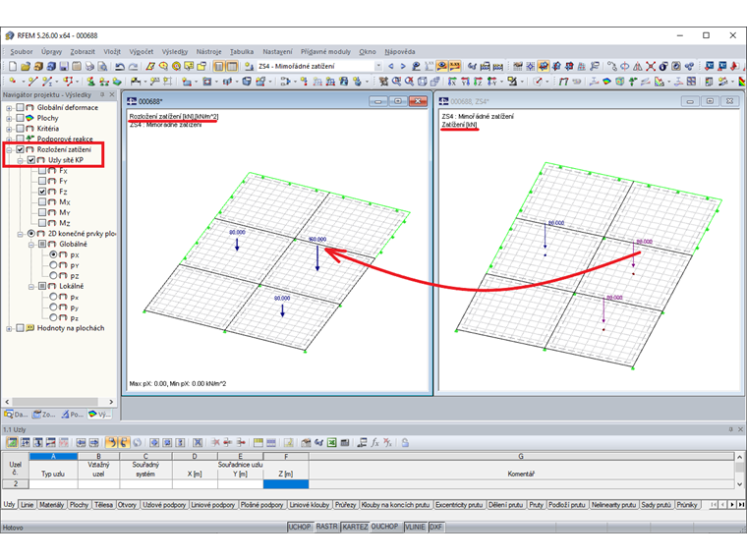Print with the printer icon
The image size is (747, 560).
[89, 66]
